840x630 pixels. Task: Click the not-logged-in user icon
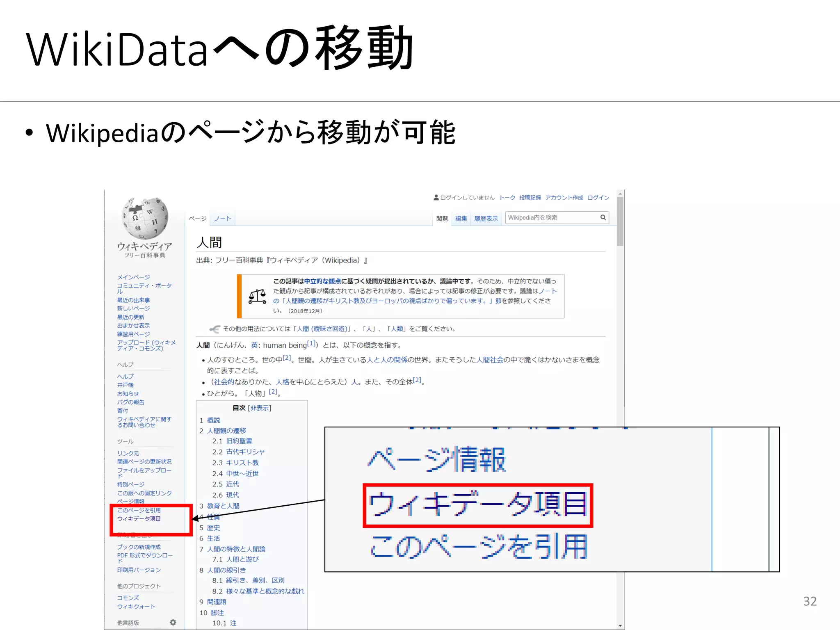click(436, 197)
